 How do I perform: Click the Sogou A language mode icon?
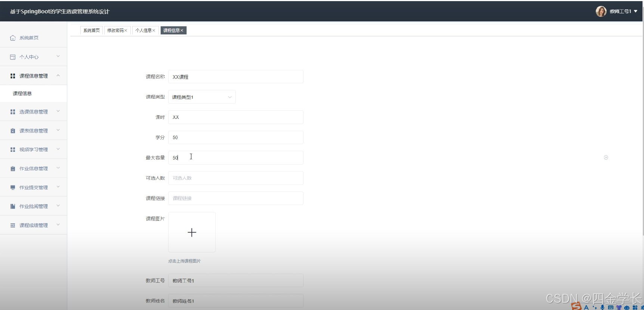[586, 307]
